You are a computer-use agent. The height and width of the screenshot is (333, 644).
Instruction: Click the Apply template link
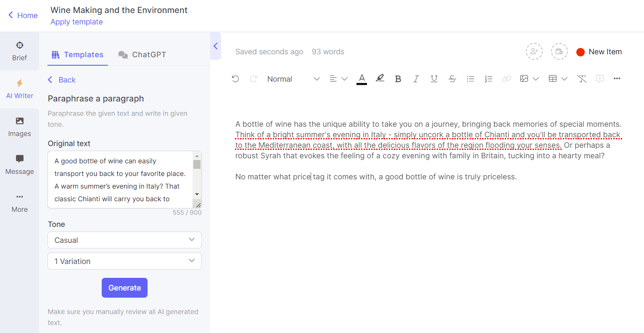77,22
